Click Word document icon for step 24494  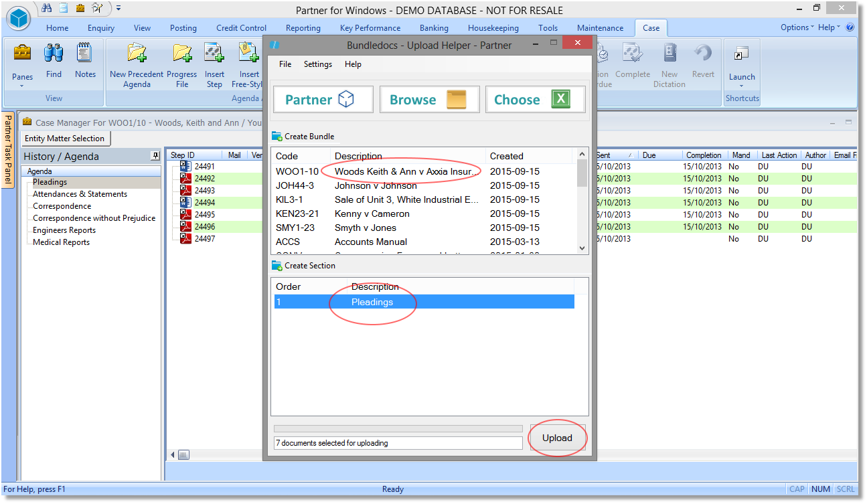(186, 203)
